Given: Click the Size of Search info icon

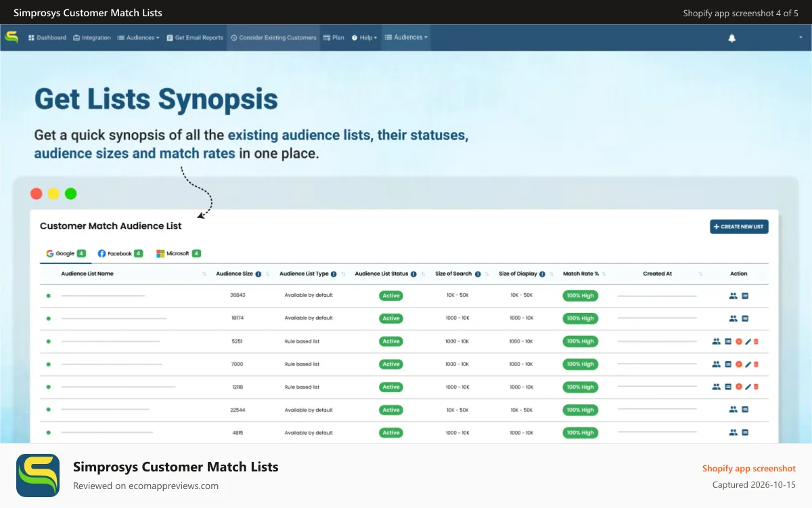Looking at the screenshot, I should tap(478, 274).
